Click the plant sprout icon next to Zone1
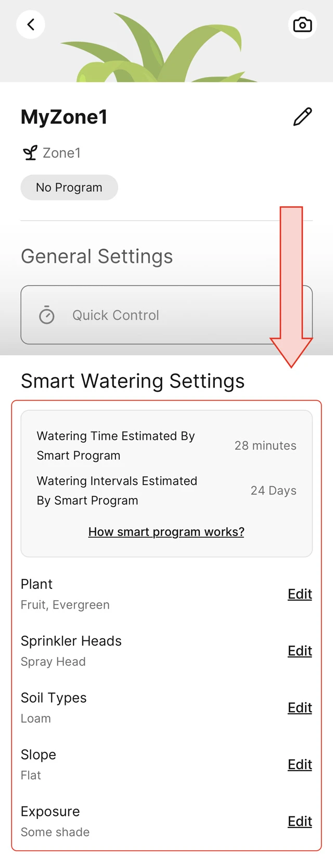This screenshot has width=333, height=868. [x=30, y=152]
